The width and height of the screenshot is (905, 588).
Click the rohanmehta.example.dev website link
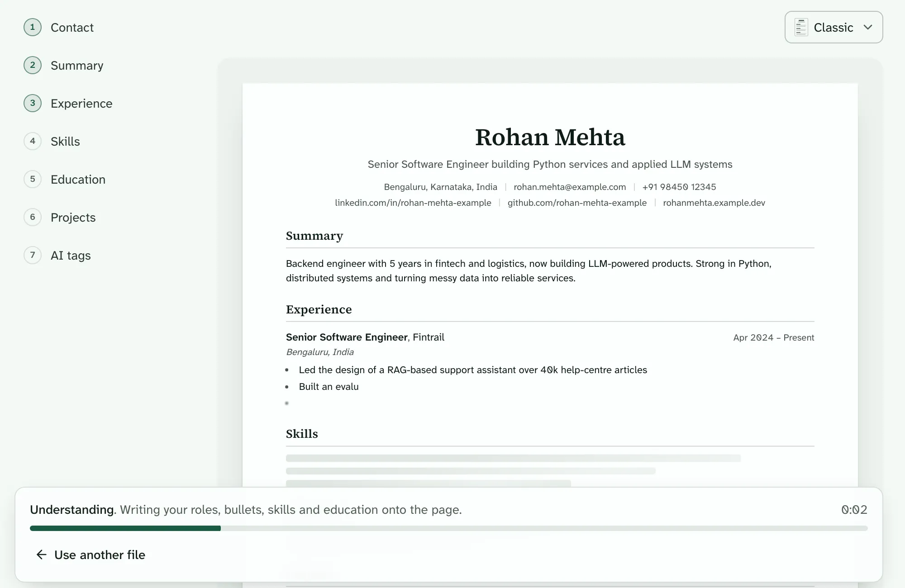[x=714, y=203]
